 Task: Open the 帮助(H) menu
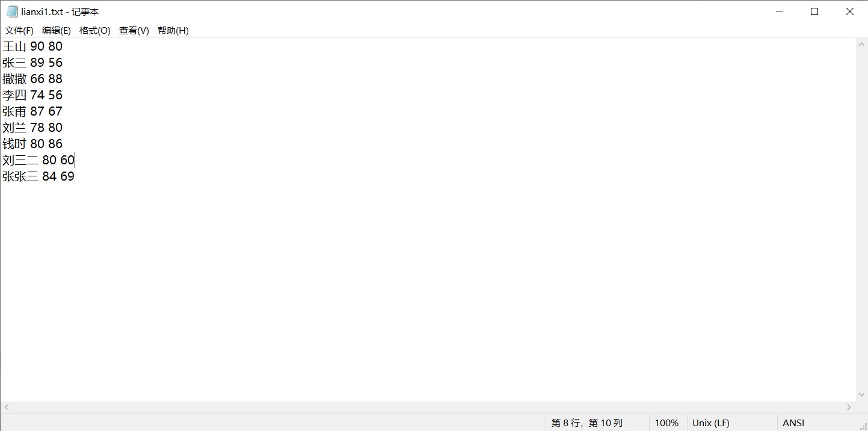(x=173, y=31)
